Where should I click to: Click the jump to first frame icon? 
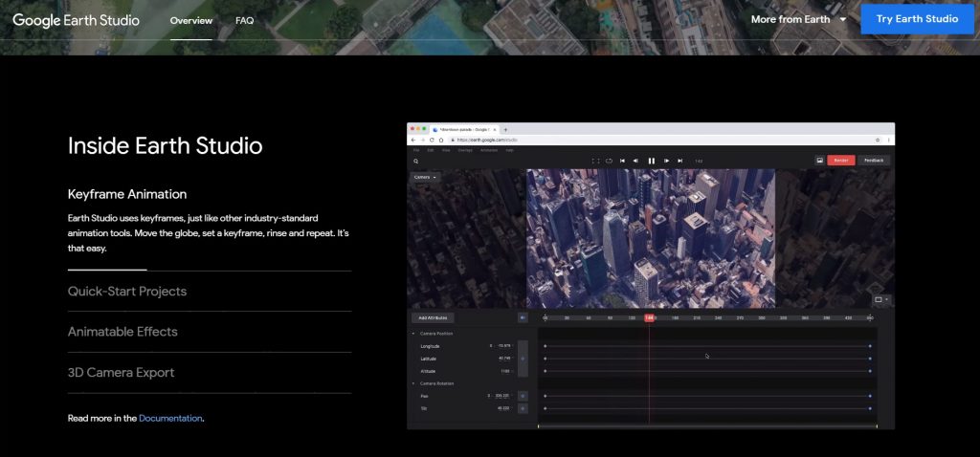622,161
